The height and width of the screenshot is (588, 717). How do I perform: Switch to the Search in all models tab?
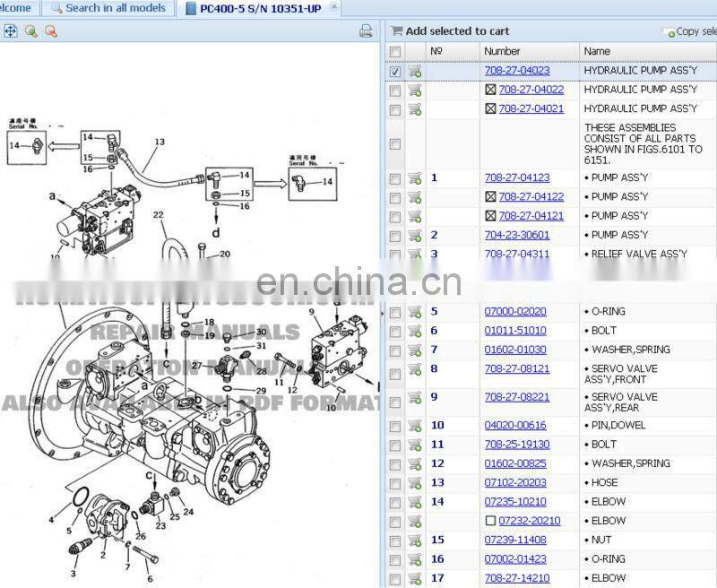108,8
